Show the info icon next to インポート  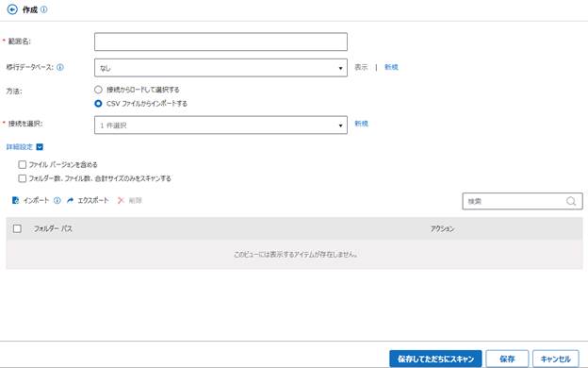[57, 201]
